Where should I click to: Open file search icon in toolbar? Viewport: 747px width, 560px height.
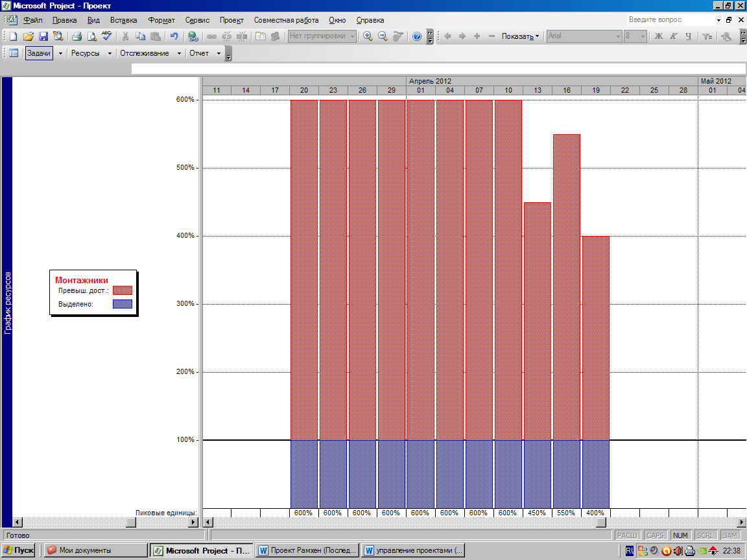[58, 36]
